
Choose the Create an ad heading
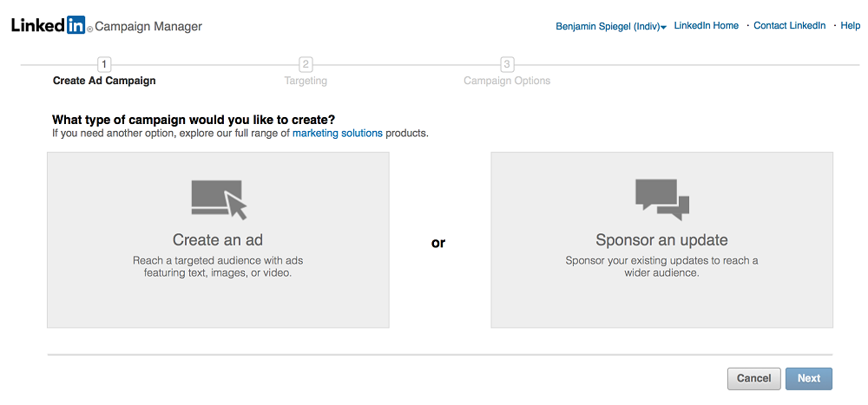coord(218,239)
